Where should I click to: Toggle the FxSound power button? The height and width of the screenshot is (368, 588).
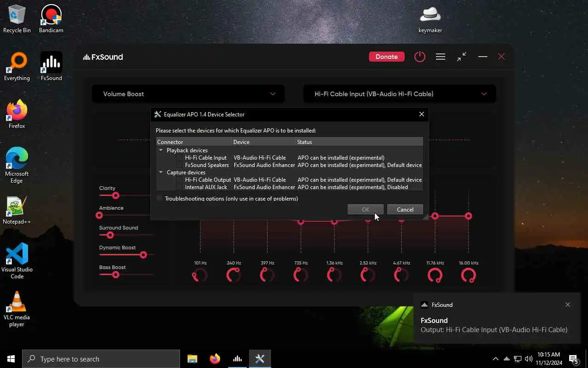click(420, 57)
